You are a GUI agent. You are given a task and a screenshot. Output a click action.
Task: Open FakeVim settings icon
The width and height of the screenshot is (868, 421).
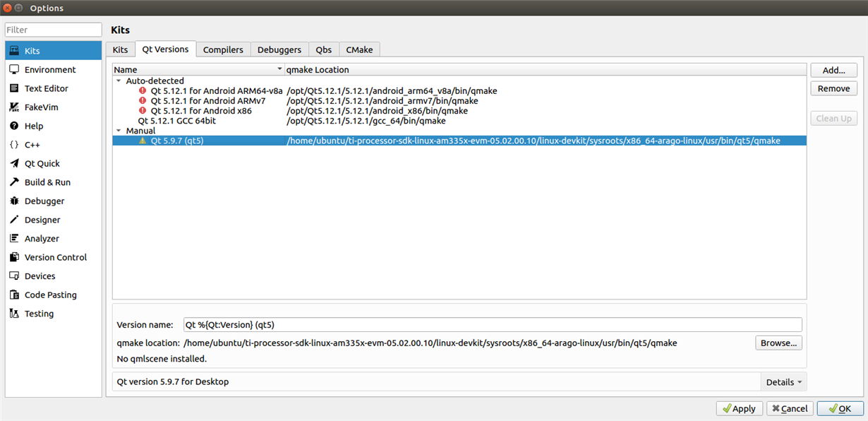coord(14,107)
